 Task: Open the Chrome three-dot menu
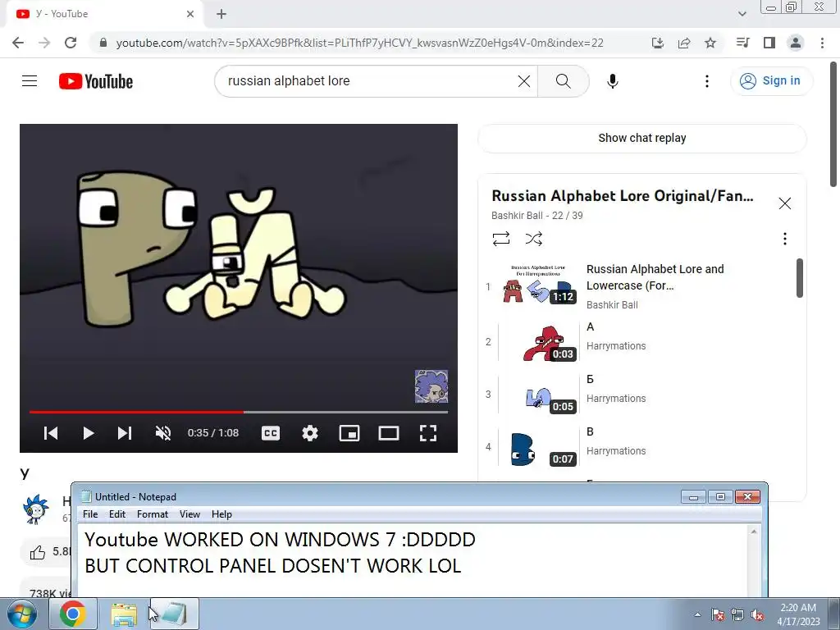pyautogui.click(x=822, y=43)
